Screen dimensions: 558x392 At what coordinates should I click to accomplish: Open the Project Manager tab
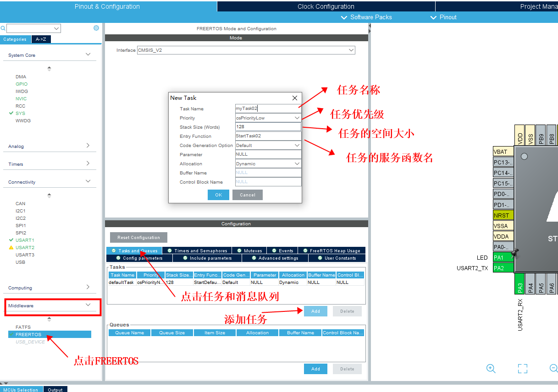point(497,6)
